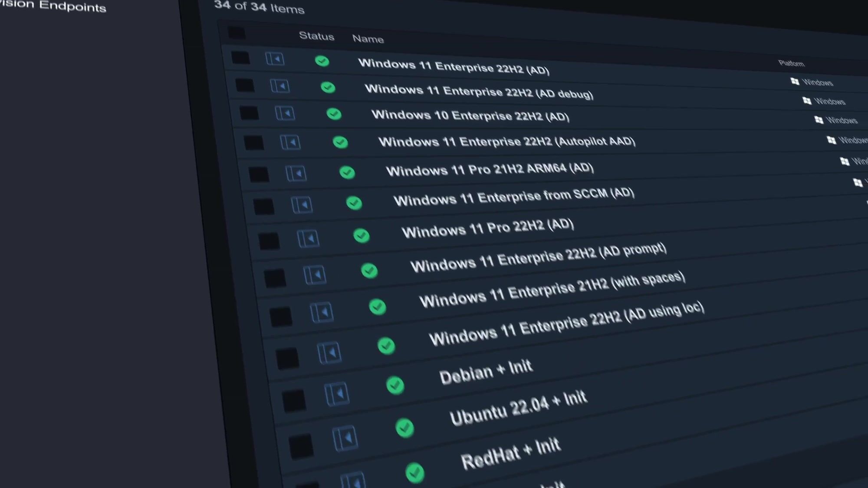Viewport: 868px width, 488px height.
Task: Sort by the Status column header
Action: tap(316, 36)
